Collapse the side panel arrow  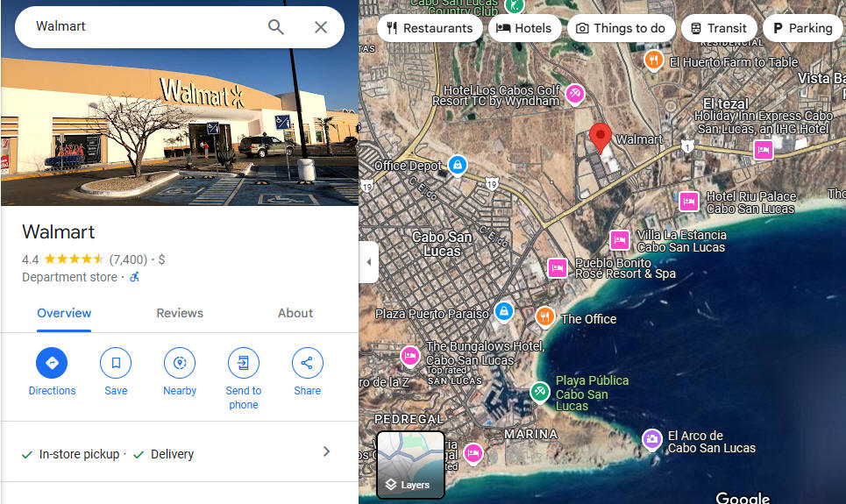[x=368, y=262]
